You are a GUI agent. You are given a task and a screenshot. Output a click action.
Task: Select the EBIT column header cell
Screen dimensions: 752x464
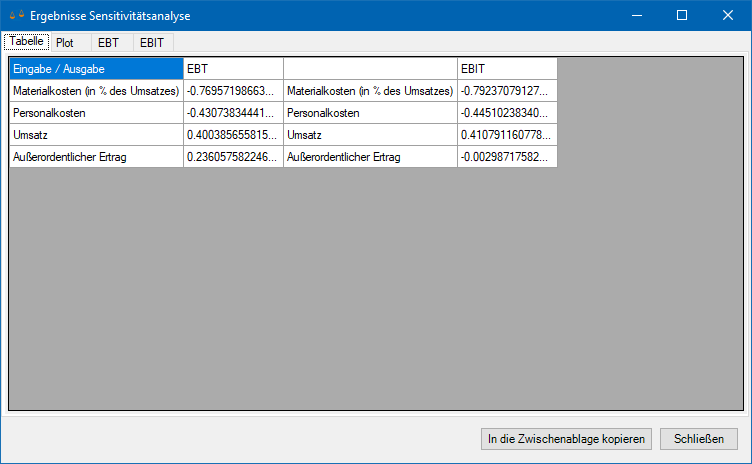pyautogui.click(x=507, y=69)
